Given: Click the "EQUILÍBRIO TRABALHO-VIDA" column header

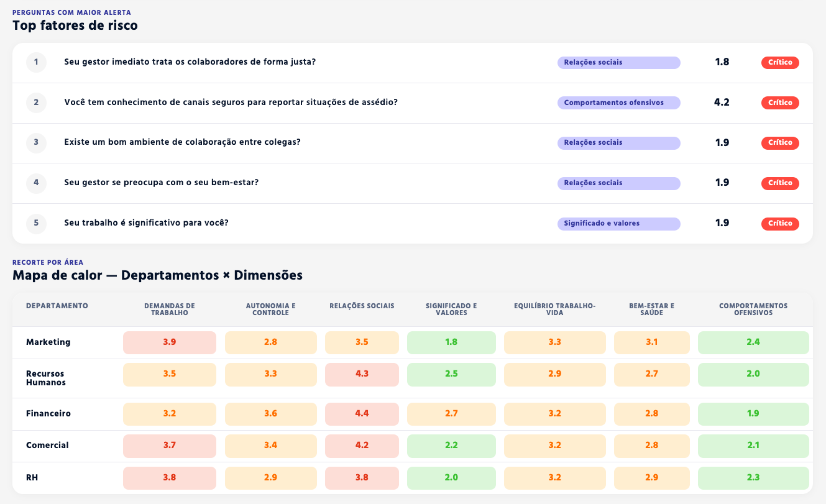Looking at the screenshot, I should (554, 309).
